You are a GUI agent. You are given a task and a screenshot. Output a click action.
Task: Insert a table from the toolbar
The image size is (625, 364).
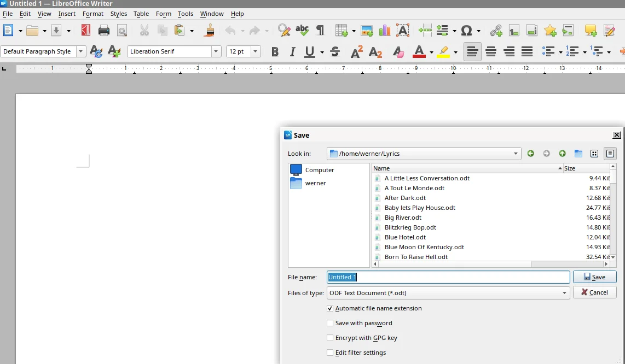[x=341, y=30]
